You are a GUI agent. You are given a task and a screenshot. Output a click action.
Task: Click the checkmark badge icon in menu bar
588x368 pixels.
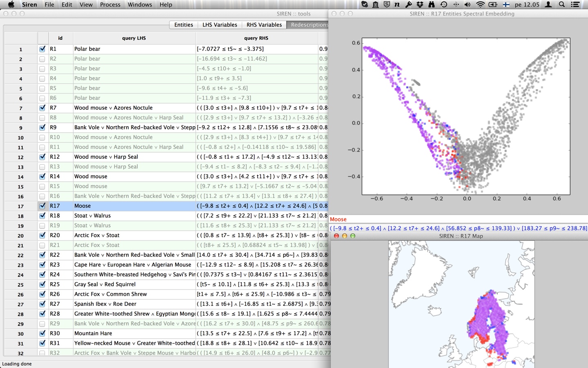click(x=365, y=4)
